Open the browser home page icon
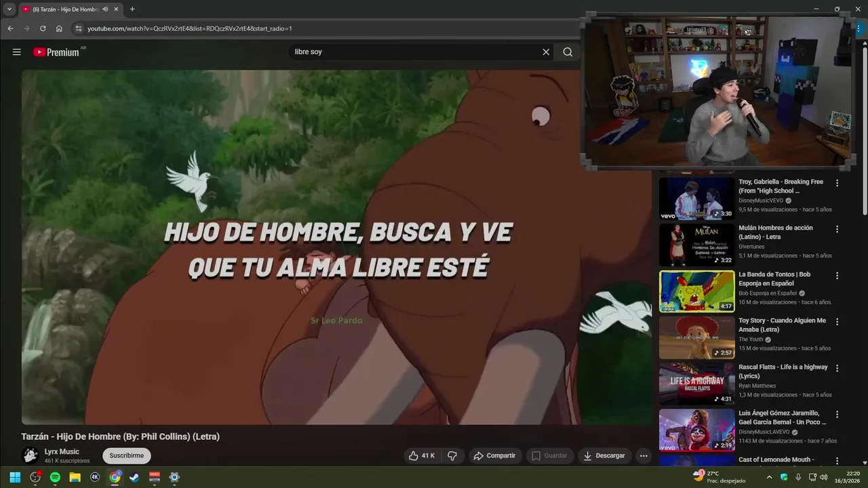The height and width of the screenshot is (488, 868). pos(59,28)
